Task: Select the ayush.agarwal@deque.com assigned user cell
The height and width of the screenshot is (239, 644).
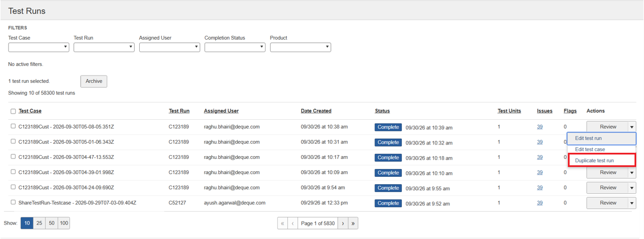Action: (235, 203)
